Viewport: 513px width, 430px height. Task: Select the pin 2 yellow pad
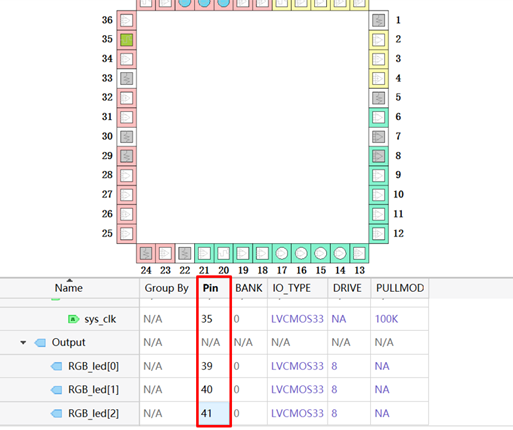(379, 40)
